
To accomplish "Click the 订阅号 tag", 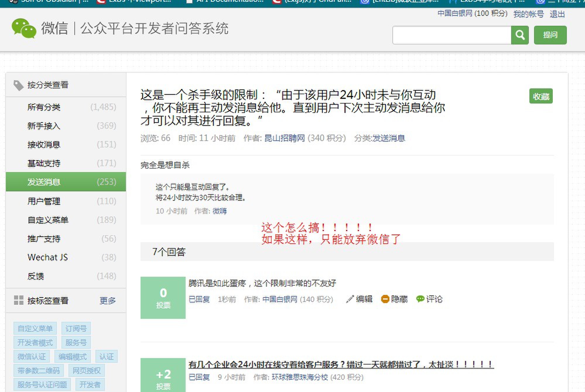I will click(76, 328).
